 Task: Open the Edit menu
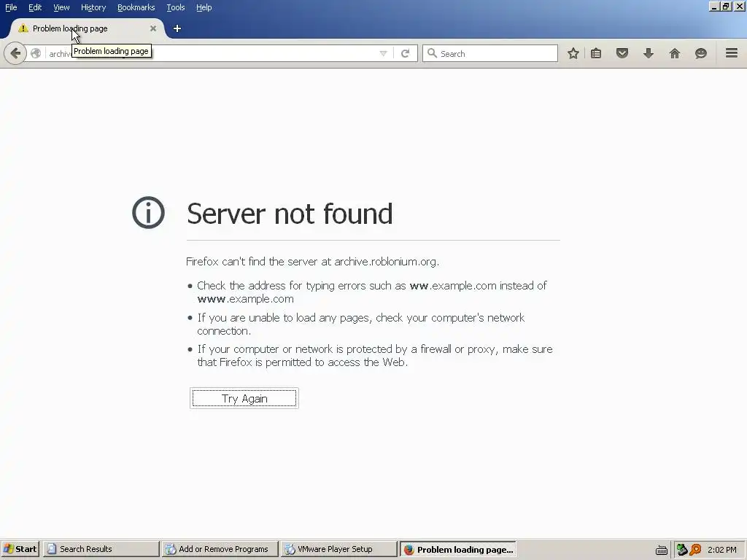(35, 7)
